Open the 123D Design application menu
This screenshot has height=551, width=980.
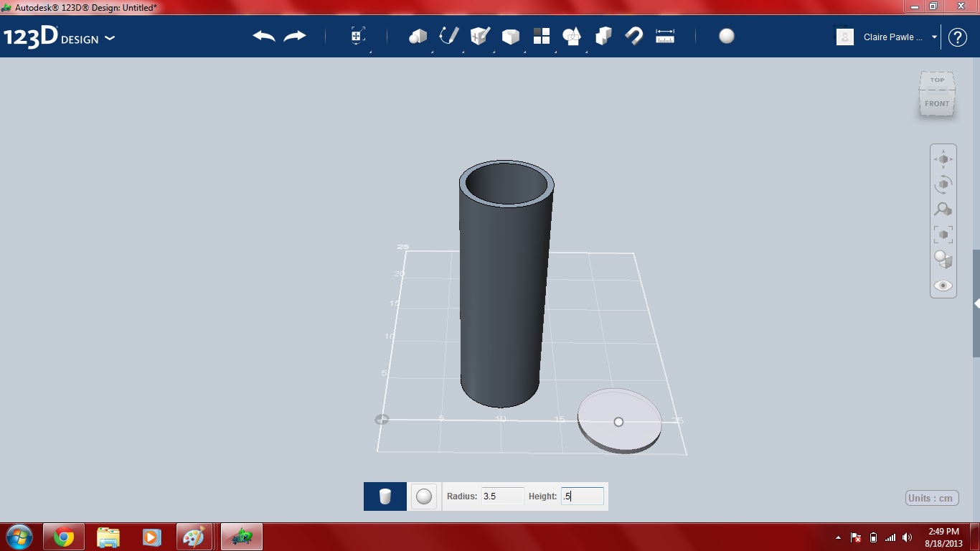59,37
